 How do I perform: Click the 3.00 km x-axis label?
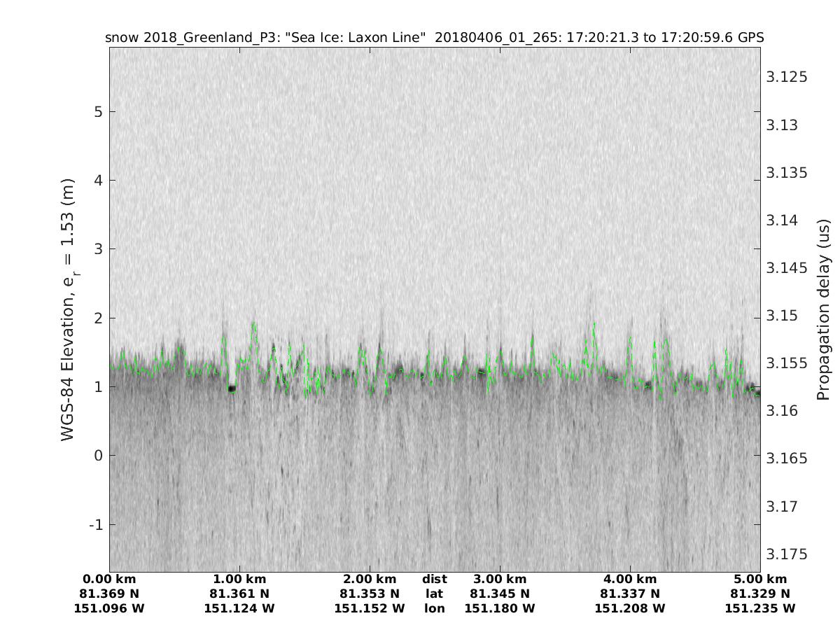(500, 580)
